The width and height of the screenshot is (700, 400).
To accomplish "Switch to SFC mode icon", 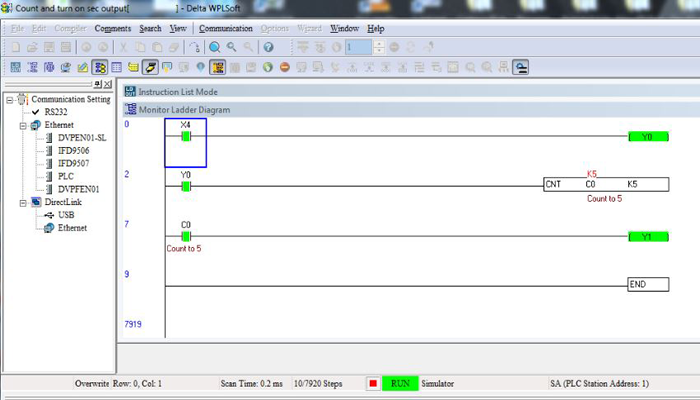I will coord(49,67).
